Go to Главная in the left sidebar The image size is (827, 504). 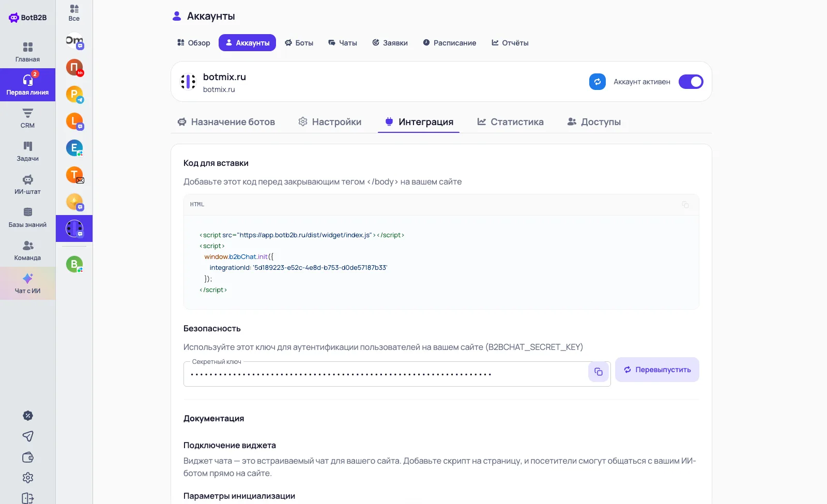[x=27, y=52]
